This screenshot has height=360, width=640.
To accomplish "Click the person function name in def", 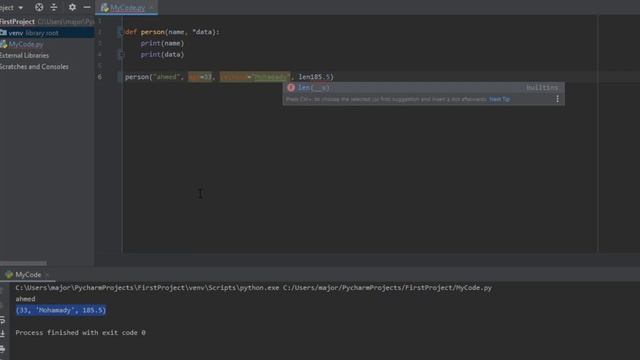I will click(152, 32).
